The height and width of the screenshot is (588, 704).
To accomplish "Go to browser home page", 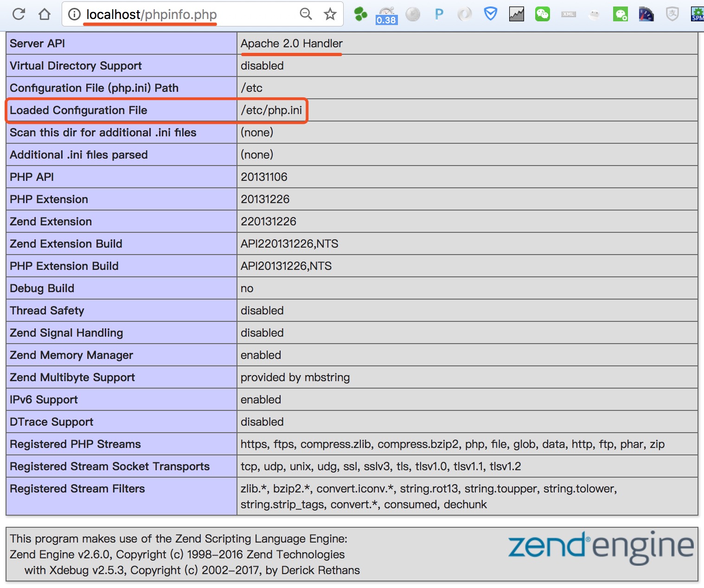I will pos(45,14).
